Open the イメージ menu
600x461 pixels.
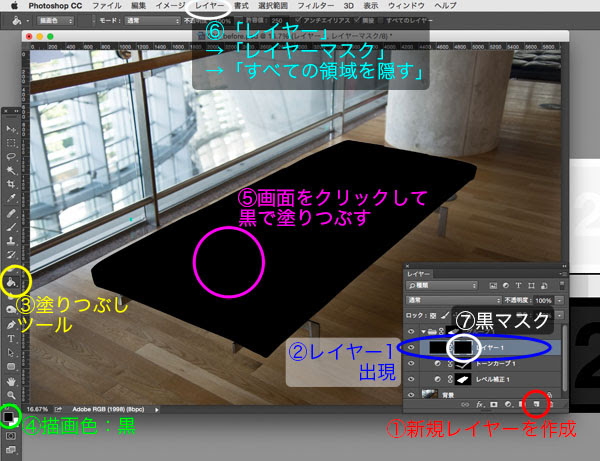171,6
